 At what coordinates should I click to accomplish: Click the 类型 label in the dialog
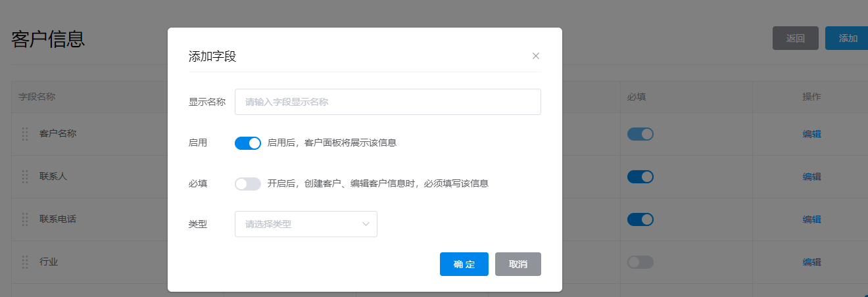tap(198, 224)
